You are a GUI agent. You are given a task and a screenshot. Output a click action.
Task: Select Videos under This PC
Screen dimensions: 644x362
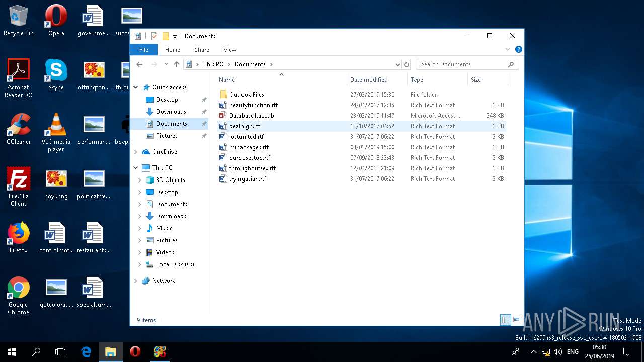[165, 252]
